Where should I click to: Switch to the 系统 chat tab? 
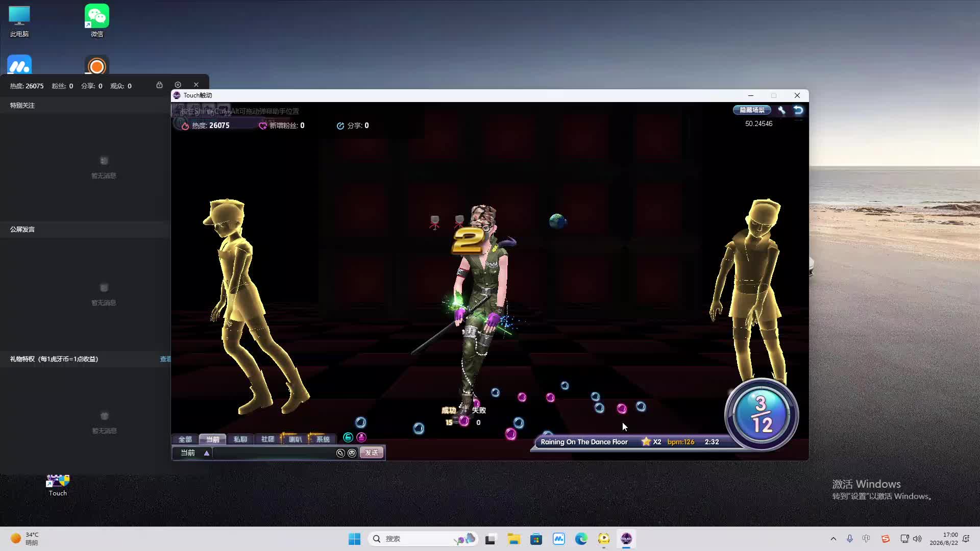[x=323, y=439]
